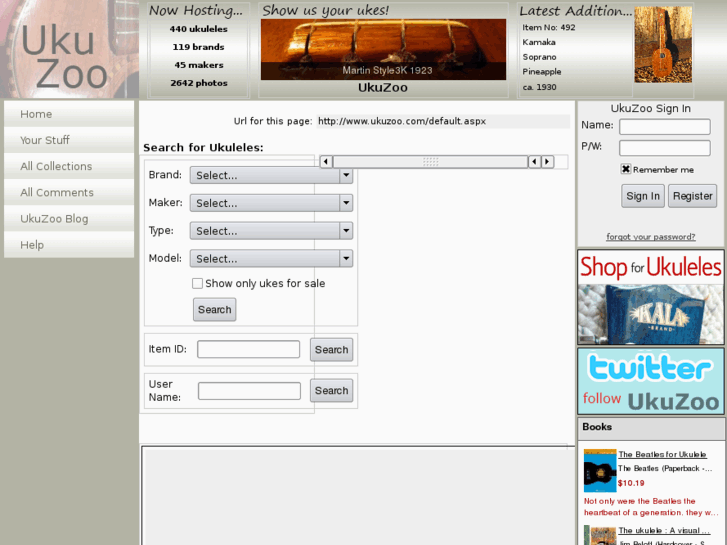Viewport: 727px width, 545px height.
Task: Open All Comments menu item
Action: (69, 192)
